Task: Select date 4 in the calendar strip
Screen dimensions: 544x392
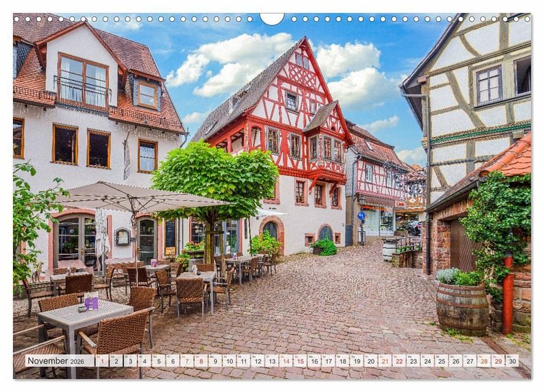Action: pyautogui.click(x=145, y=361)
